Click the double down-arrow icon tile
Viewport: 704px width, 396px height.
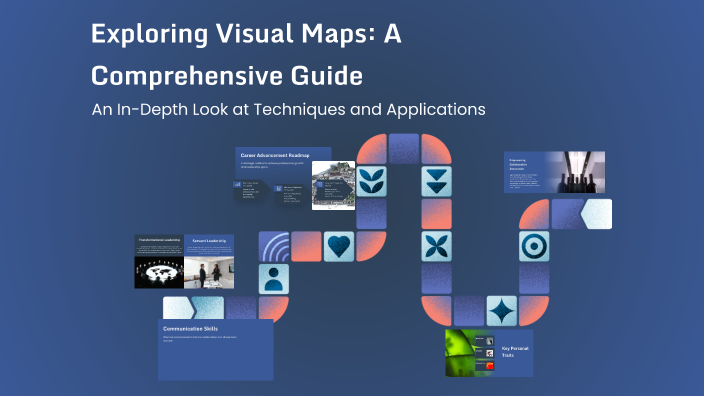(x=436, y=181)
